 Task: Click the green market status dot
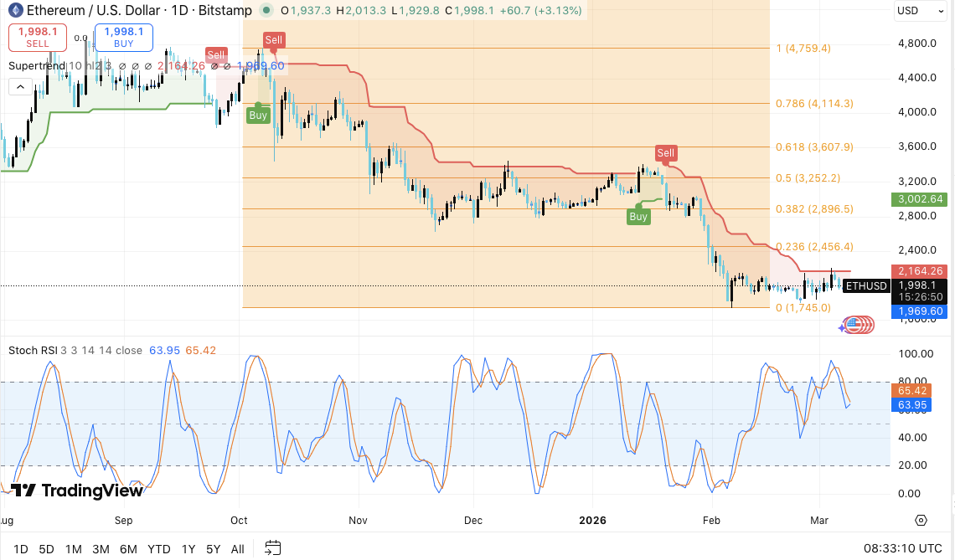(x=266, y=11)
